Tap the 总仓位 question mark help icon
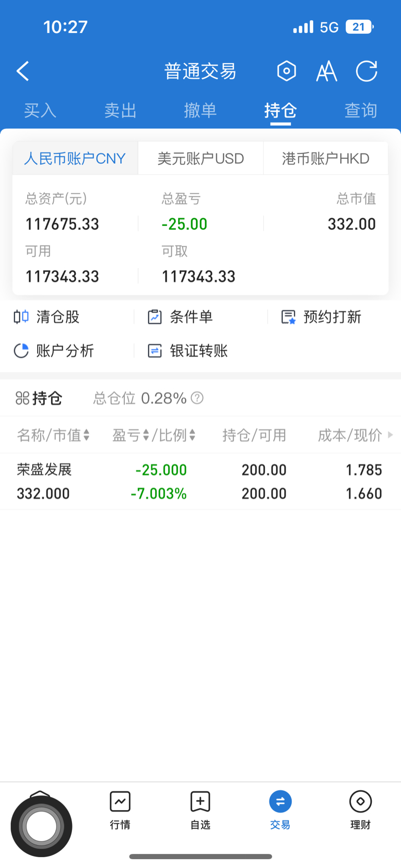Viewport: 401px width, 868px height. (197, 398)
